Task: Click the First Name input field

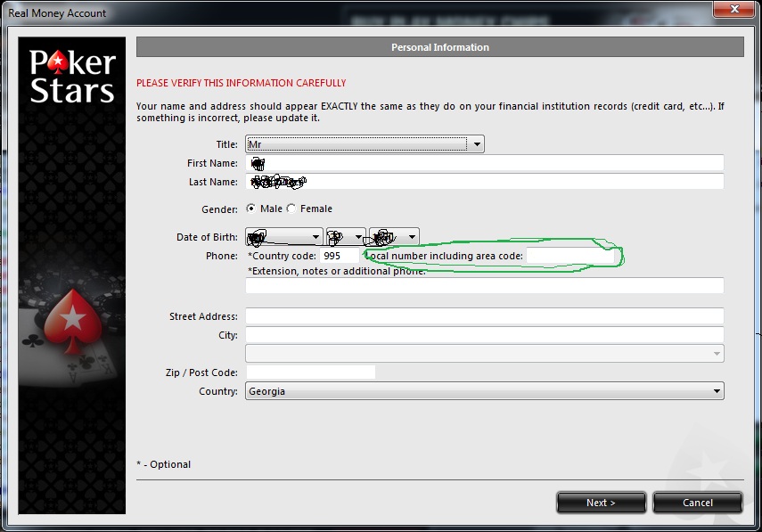Action: tap(485, 163)
